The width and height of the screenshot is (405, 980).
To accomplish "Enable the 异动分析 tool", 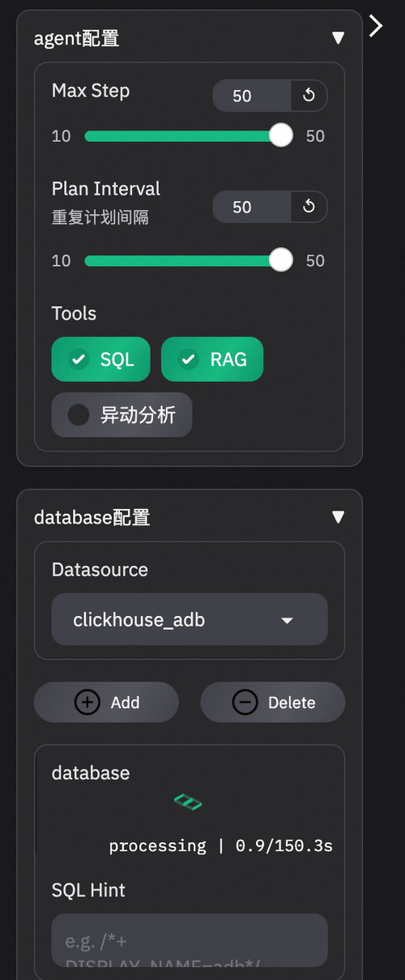I will (x=122, y=415).
